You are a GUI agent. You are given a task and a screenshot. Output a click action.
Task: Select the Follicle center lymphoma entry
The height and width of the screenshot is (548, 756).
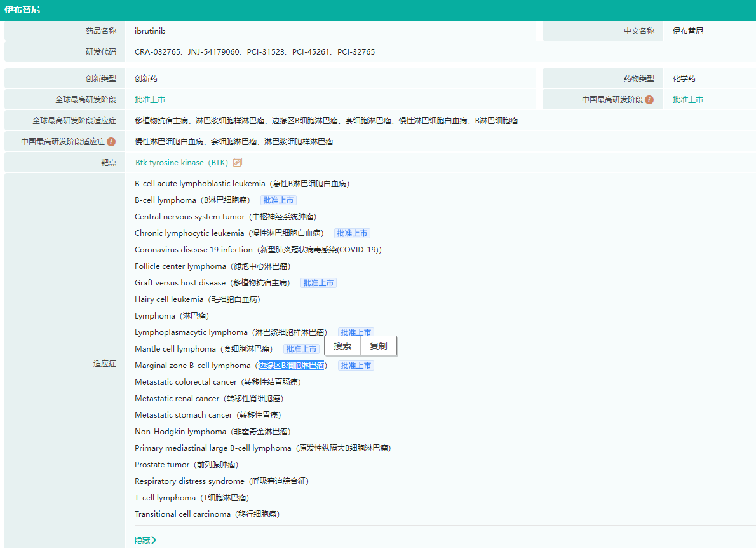tap(213, 266)
